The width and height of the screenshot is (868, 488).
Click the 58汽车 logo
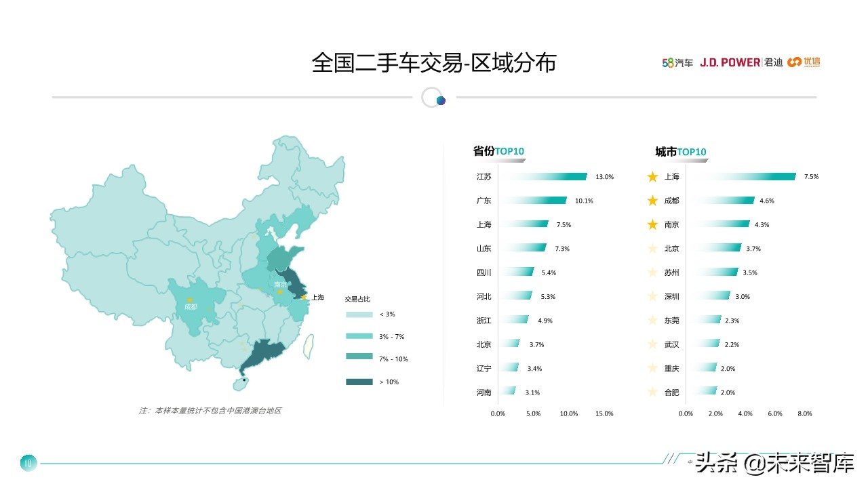(677, 62)
